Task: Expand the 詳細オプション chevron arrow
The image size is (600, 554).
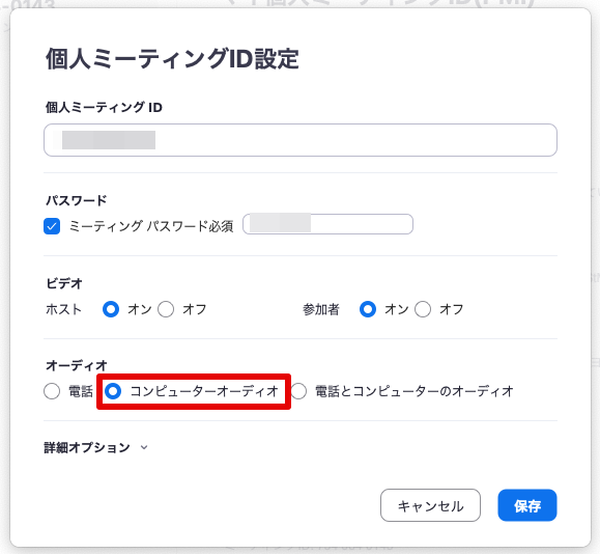Action: (144, 448)
